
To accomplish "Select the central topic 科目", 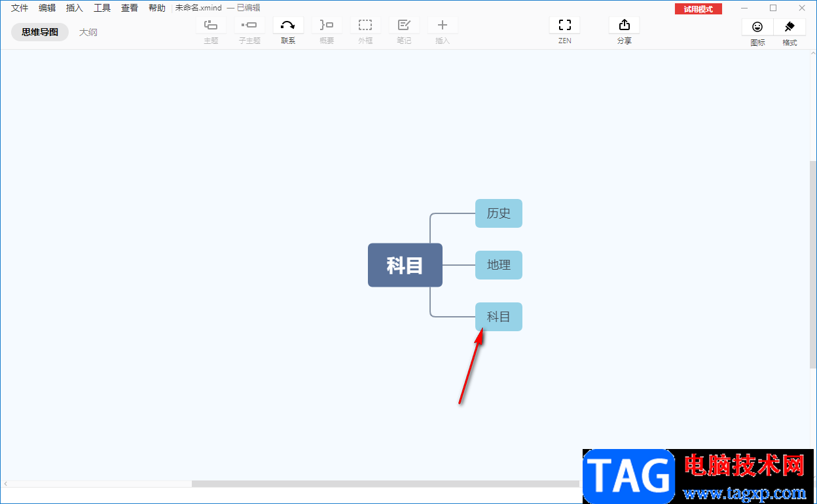I will pyautogui.click(x=405, y=265).
